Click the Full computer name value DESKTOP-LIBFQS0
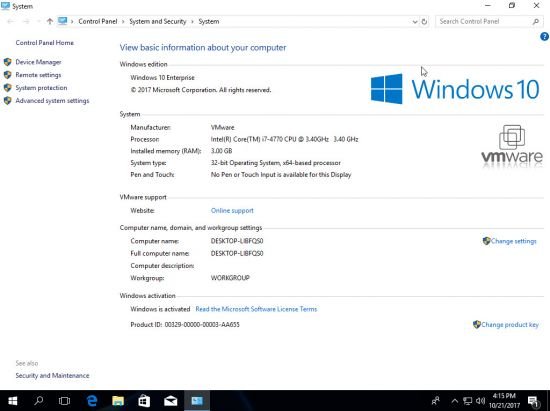Image resolution: width=550 pixels, height=411 pixels. click(x=237, y=254)
